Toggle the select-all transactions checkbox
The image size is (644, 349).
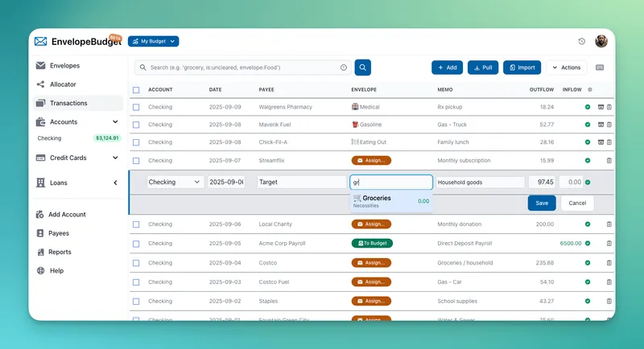[136, 90]
